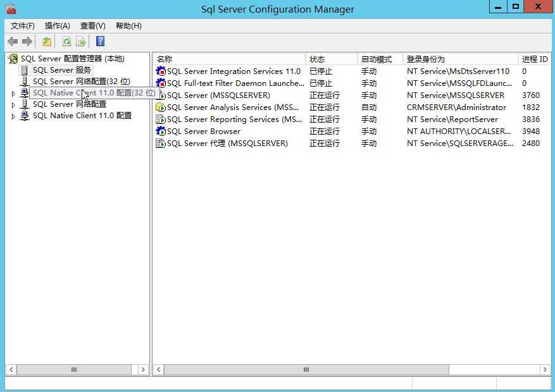Select SQL Server 网络配置(32 位) tree item
Image resolution: width=555 pixels, height=392 pixels.
pyautogui.click(x=82, y=82)
